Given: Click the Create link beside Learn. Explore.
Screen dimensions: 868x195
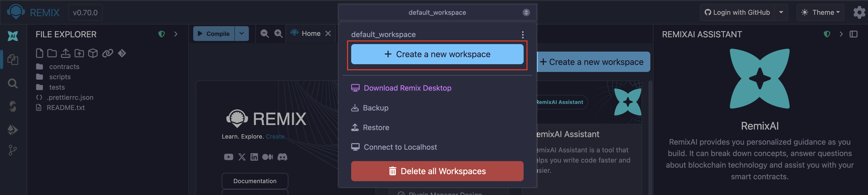Looking at the screenshot, I should [275, 137].
